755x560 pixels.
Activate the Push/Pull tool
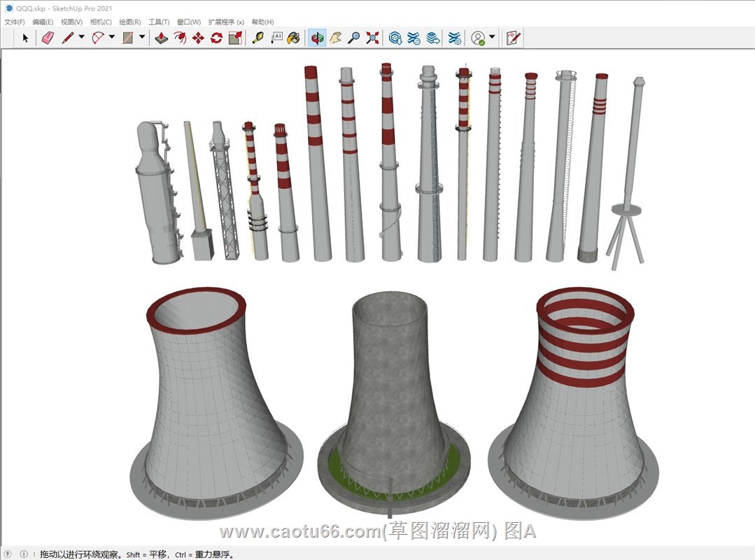pos(161,38)
